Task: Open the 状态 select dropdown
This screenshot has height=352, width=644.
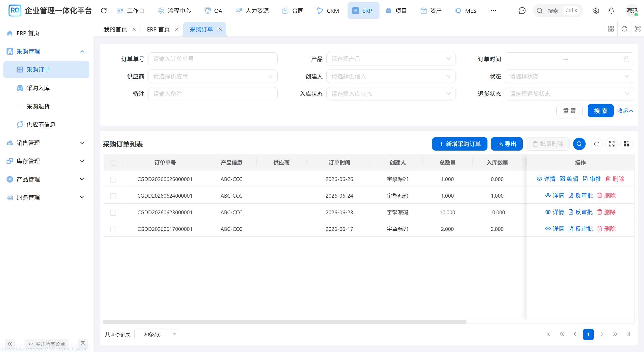Action: 569,76
